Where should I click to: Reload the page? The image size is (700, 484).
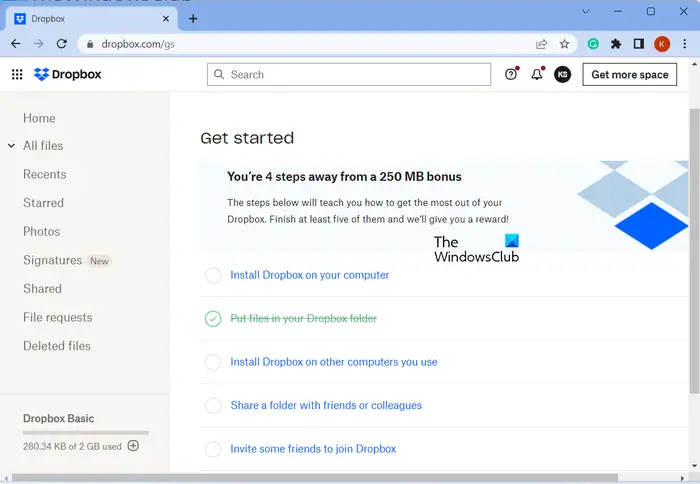click(x=62, y=44)
